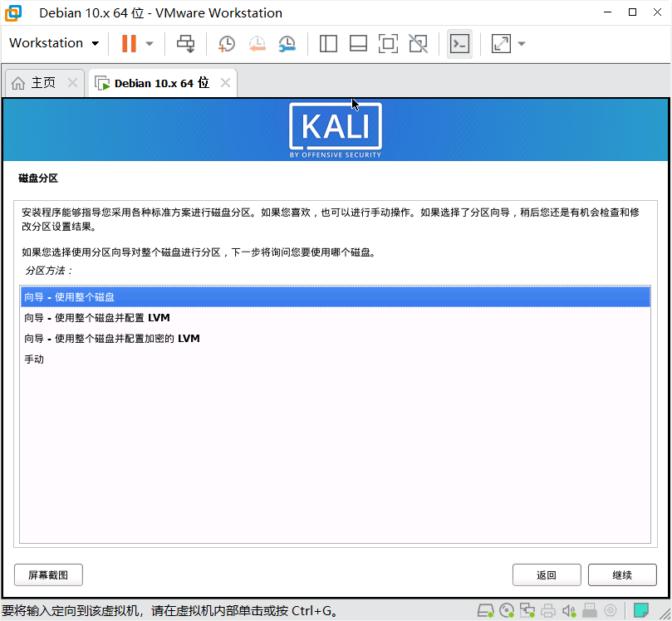This screenshot has height=621, width=672.
Task: Toggle the thumbnail bar view
Action: (358, 44)
